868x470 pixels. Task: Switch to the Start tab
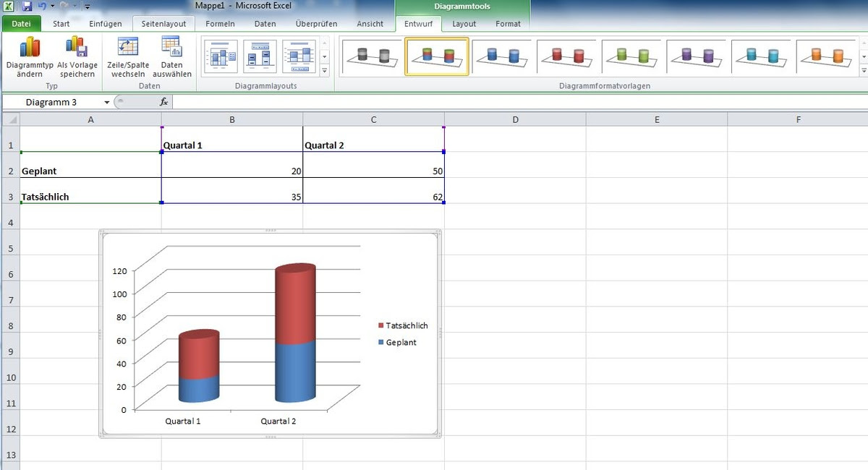pos(61,24)
